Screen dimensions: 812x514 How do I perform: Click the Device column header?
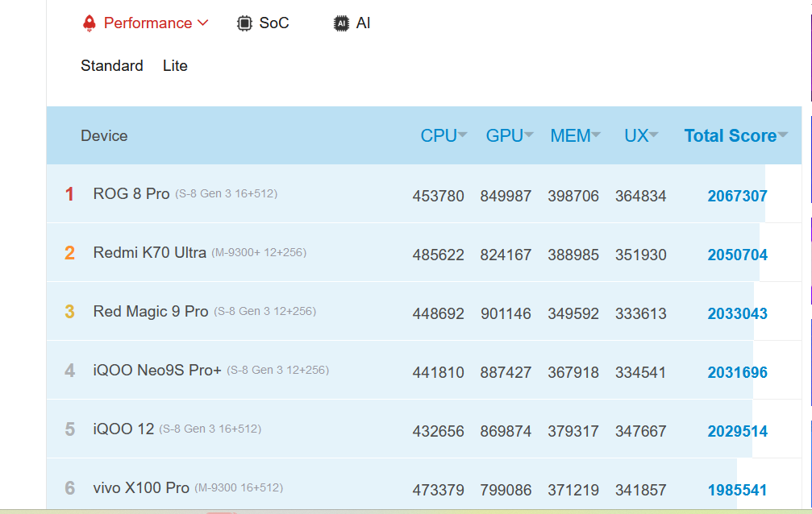(x=104, y=135)
